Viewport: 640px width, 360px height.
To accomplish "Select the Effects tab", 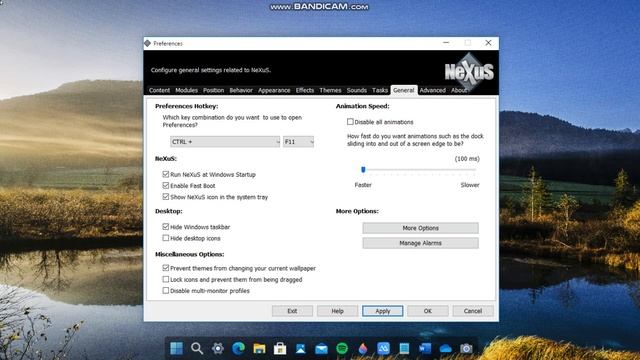I will (305, 90).
